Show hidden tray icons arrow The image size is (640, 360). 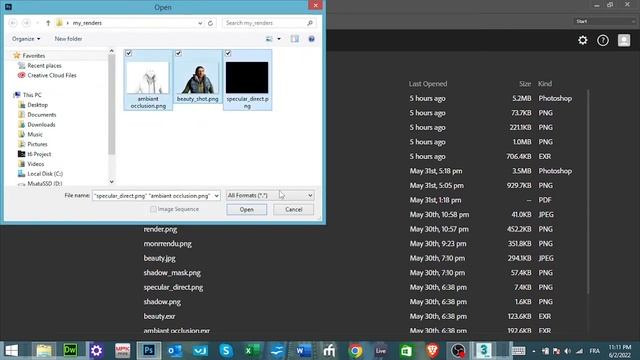tap(533, 351)
